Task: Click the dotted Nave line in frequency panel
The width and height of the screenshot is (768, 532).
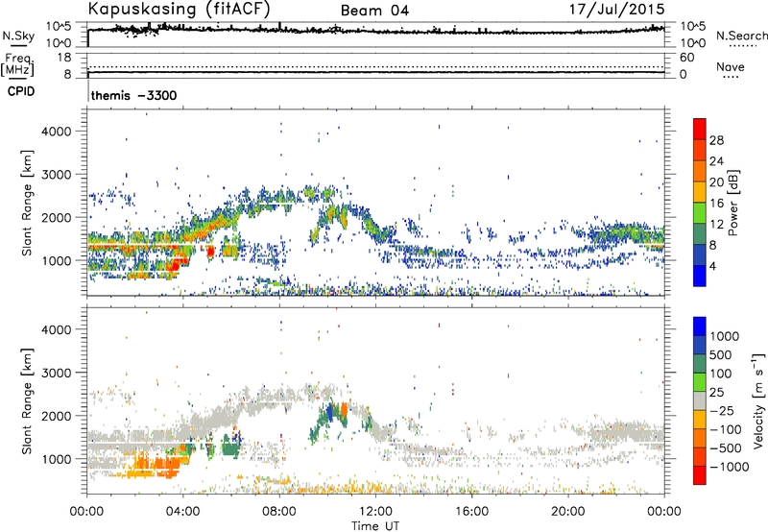Action: 375,66
